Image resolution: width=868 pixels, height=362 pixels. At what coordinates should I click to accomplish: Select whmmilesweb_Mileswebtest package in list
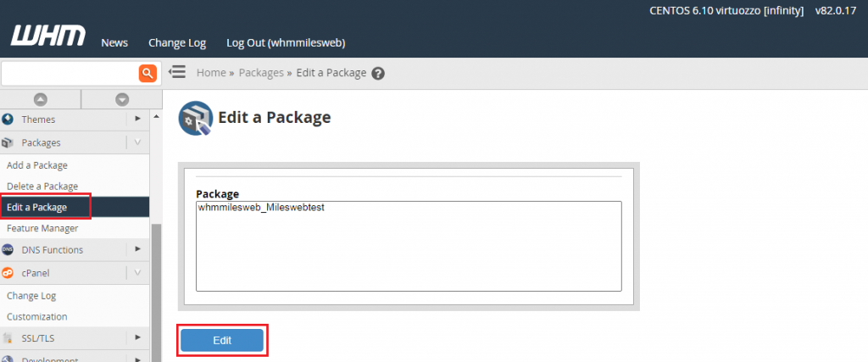point(261,209)
